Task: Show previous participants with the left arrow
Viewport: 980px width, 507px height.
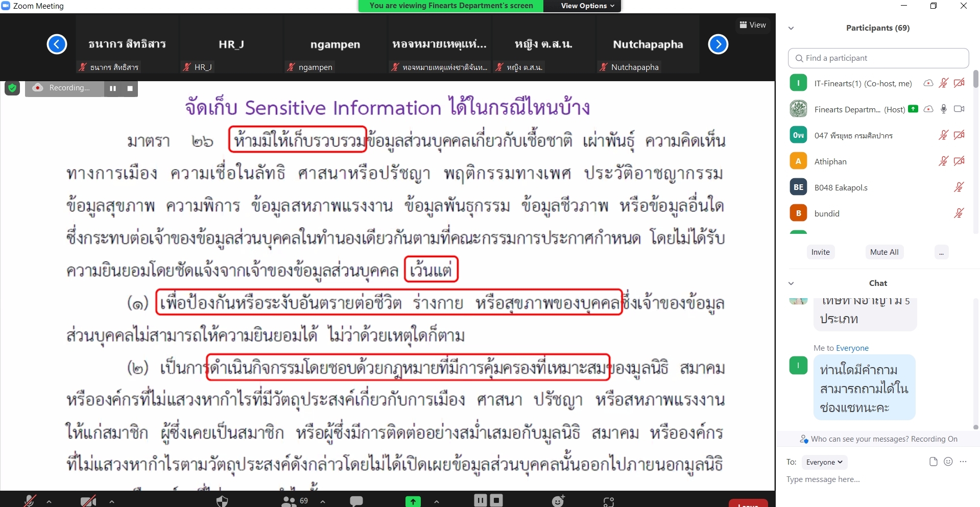Action: [x=57, y=44]
